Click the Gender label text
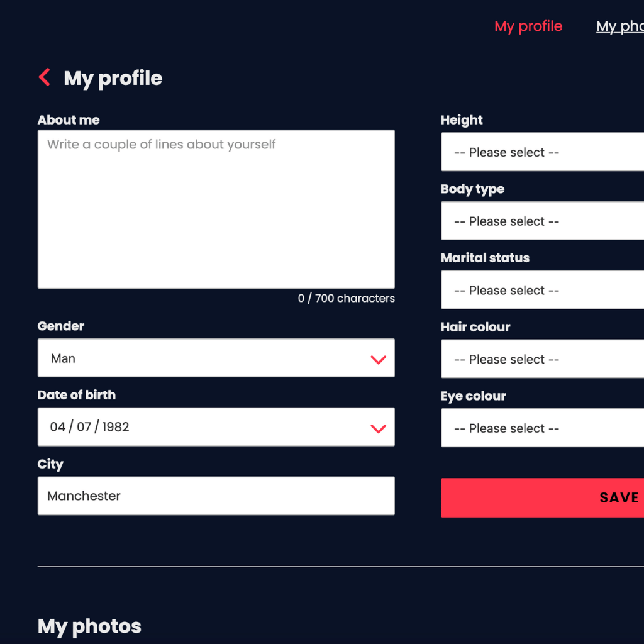 tap(61, 326)
